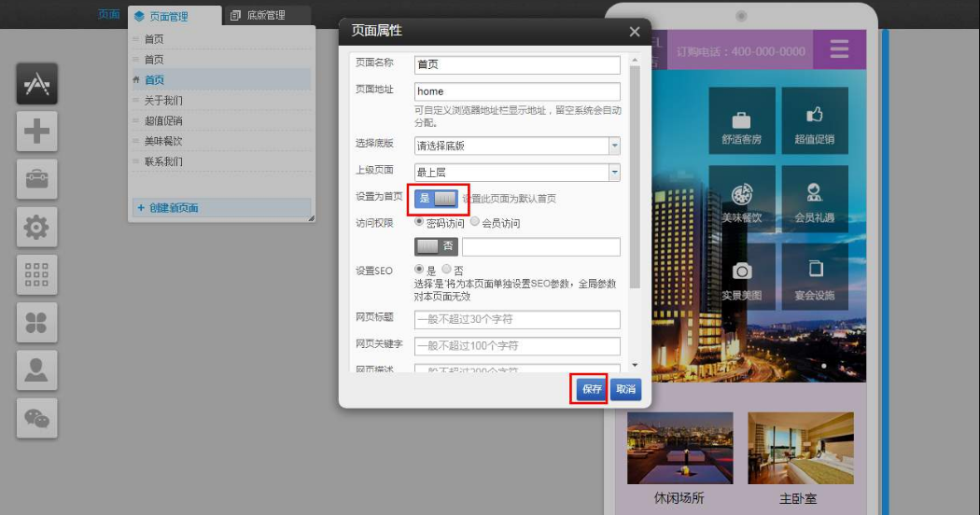Select the 密码访问 radio button
Image resolution: width=980 pixels, height=515 pixels.
click(x=420, y=223)
